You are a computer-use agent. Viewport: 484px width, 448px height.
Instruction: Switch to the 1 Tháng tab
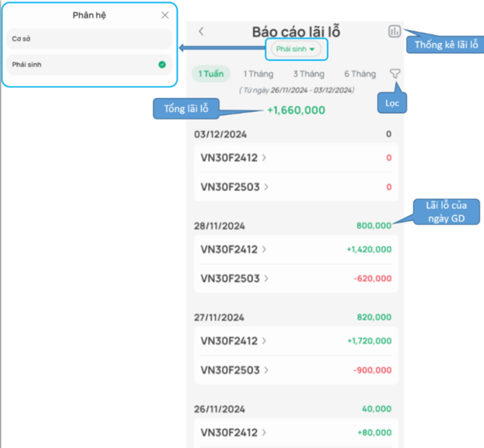[259, 74]
